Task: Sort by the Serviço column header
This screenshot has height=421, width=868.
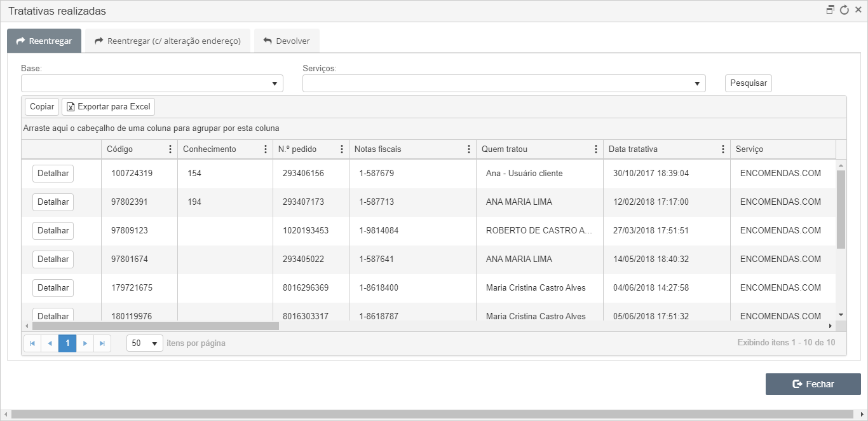Action: point(749,149)
